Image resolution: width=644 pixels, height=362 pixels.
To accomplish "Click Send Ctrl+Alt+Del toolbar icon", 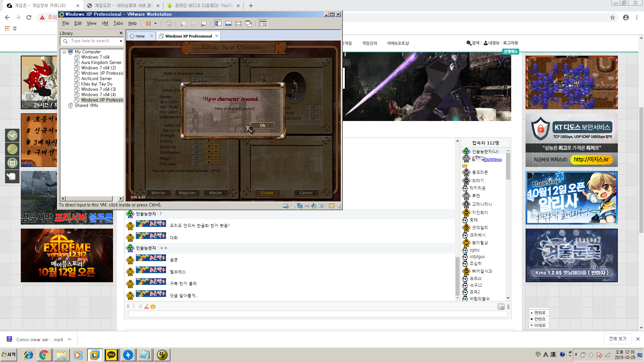I will click(x=169, y=23).
